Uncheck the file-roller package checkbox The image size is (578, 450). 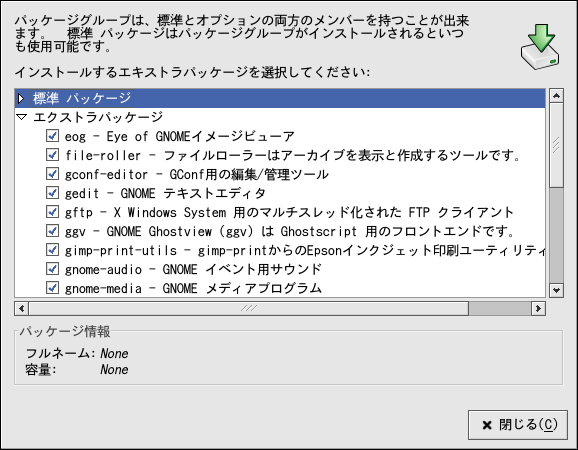(x=52, y=154)
